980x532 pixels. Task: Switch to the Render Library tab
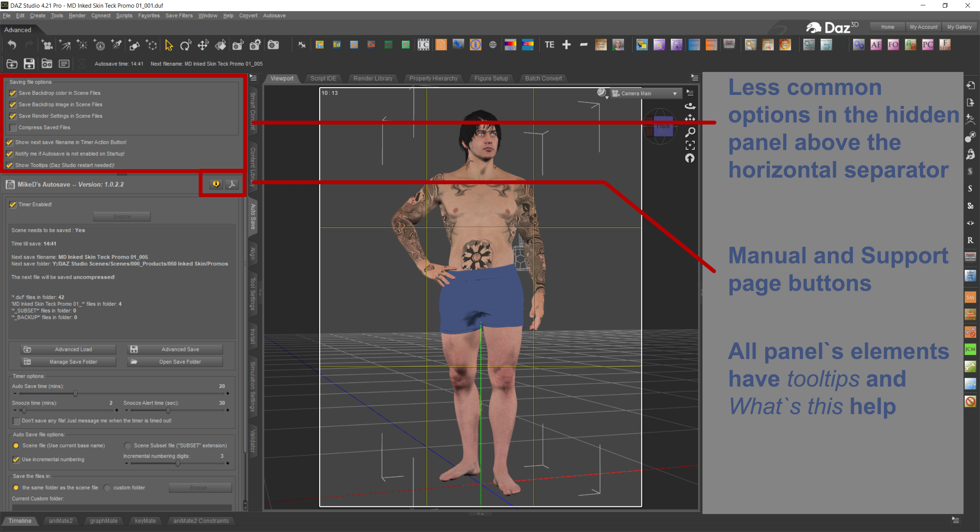[x=373, y=78]
